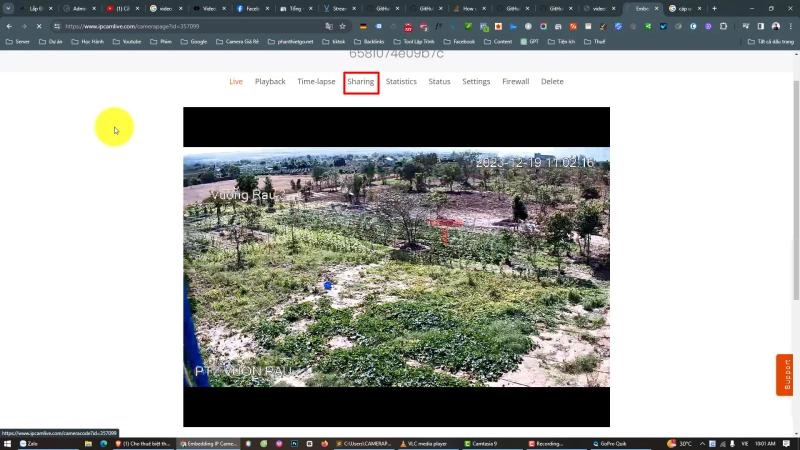Image resolution: width=800 pixels, height=450 pixels.
Task: Click the green checkmark shield extension icon
Action: pyautogui.click(x=468, y=26)
